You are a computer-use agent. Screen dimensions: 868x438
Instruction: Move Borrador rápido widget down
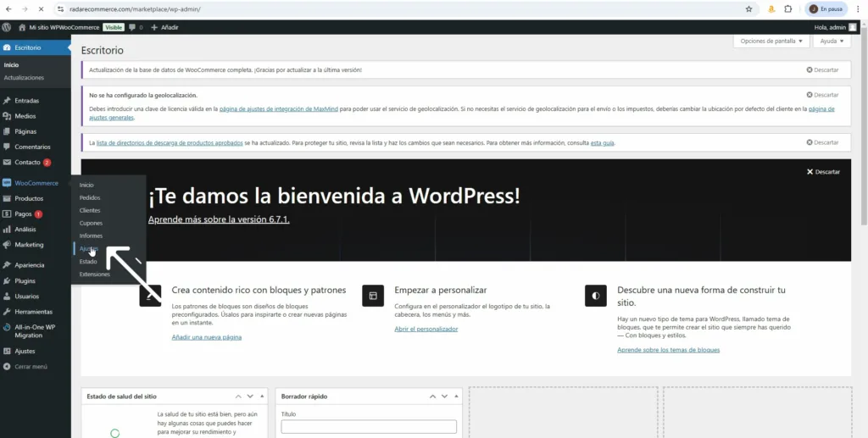pos(444,396)
